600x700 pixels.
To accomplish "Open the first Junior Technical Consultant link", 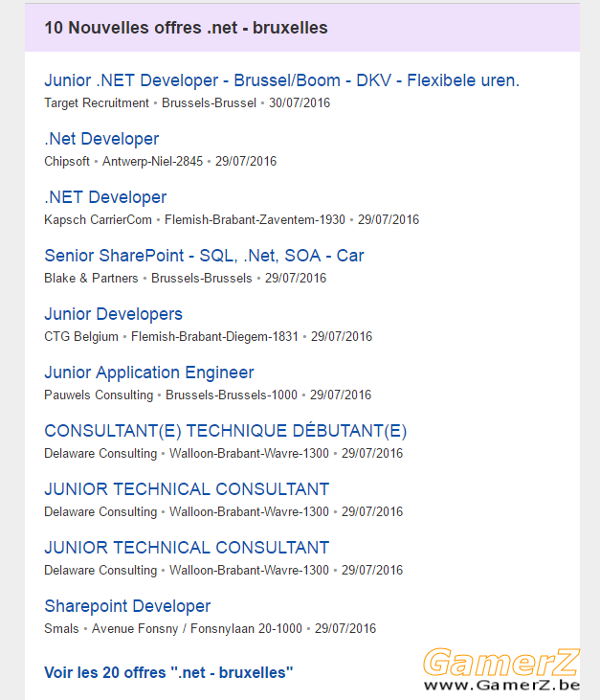I will tap(187, 489).
